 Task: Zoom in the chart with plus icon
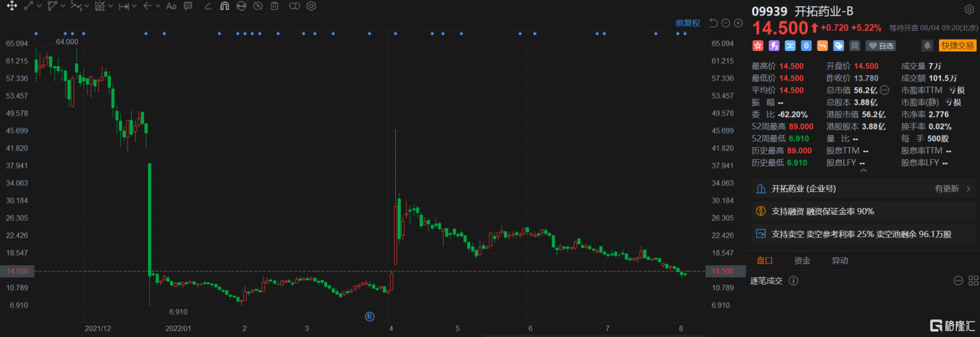(x=738, y=23)
